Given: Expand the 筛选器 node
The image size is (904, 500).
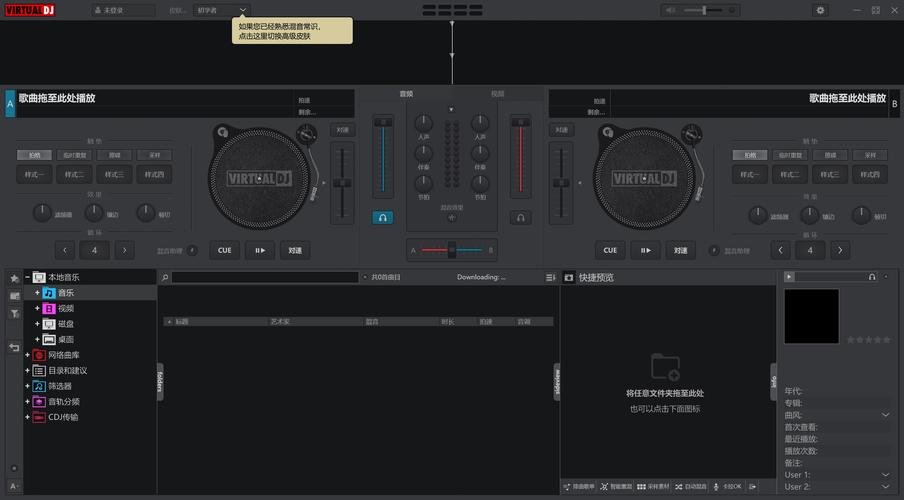Looking at the screenshot, I should 27,386.
